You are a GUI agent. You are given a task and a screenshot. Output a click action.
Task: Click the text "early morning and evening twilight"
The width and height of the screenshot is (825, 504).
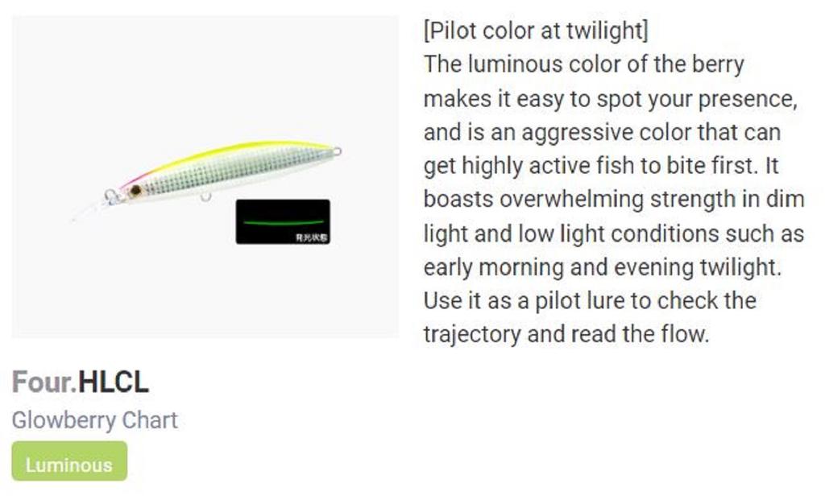point(602,266)
